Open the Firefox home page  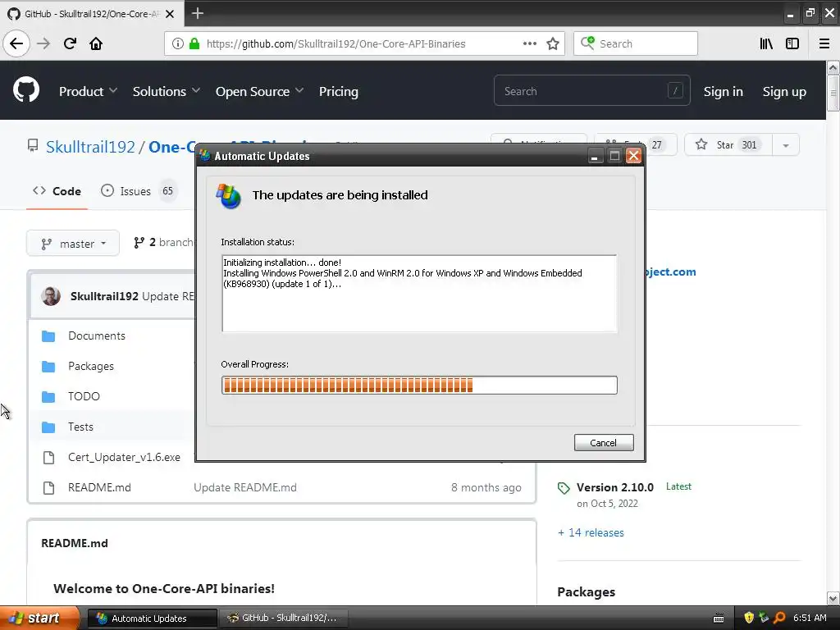[96, 43]
